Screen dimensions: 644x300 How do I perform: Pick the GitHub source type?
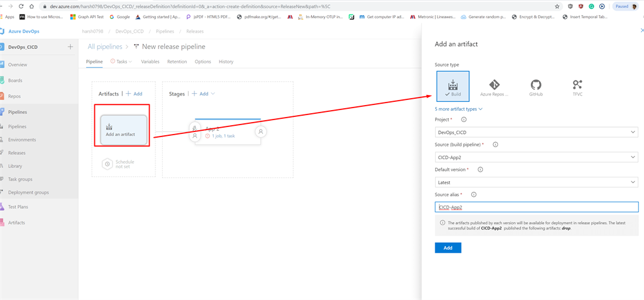point(536,88)
